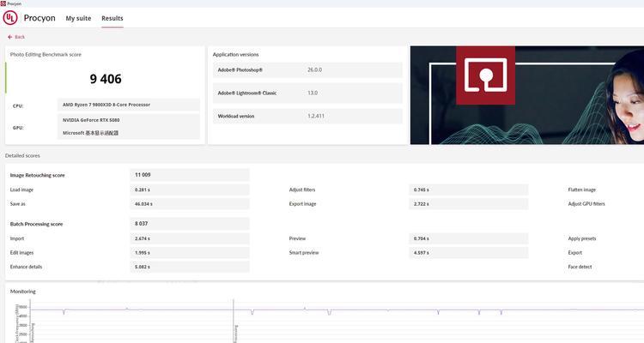Click the clock frequency monitoring chart line
The height and width of the screenshot is (343, 644).
click(337, 310)
